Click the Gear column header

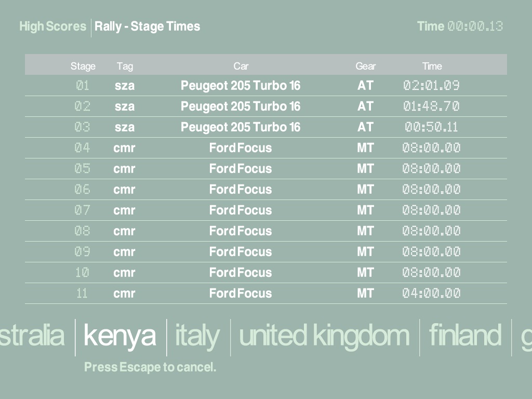365,66
